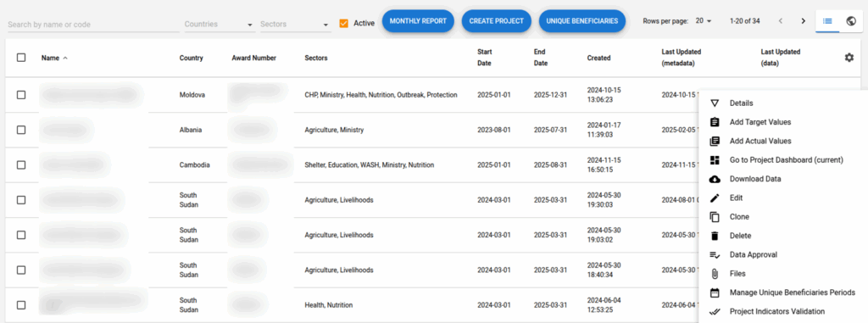868x323 pixels.
Task: Check the South Sudan row created 18:40:34
Action: click(21, 270)
